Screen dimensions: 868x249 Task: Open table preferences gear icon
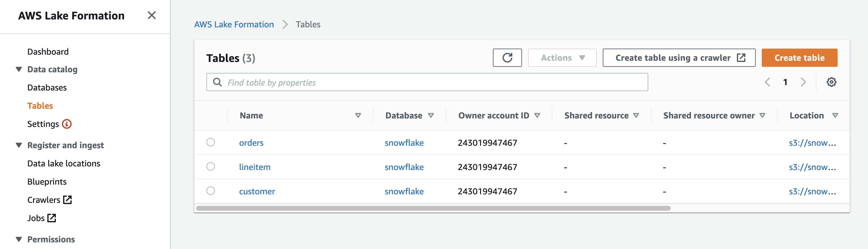click(x=831, y=82)
